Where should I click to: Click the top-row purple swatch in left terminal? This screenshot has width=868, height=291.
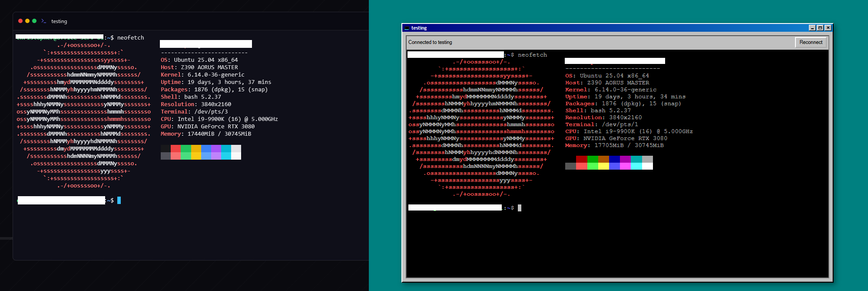(x=216, y=149)
